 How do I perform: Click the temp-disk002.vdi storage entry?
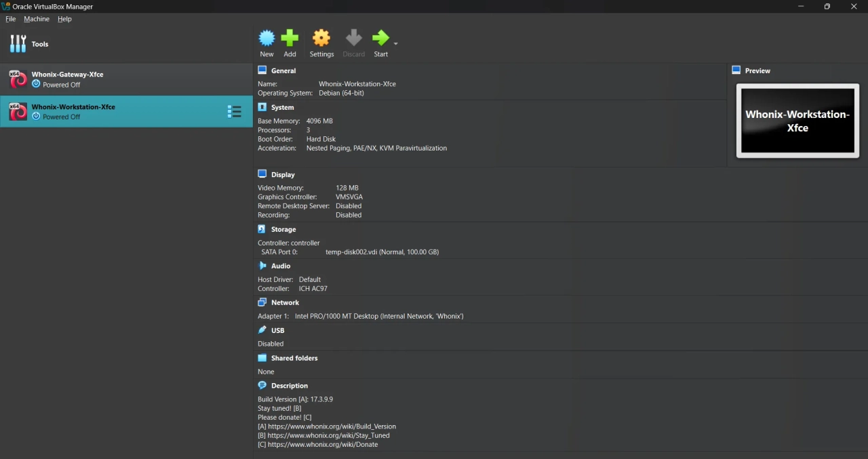(x=382, y=252)
